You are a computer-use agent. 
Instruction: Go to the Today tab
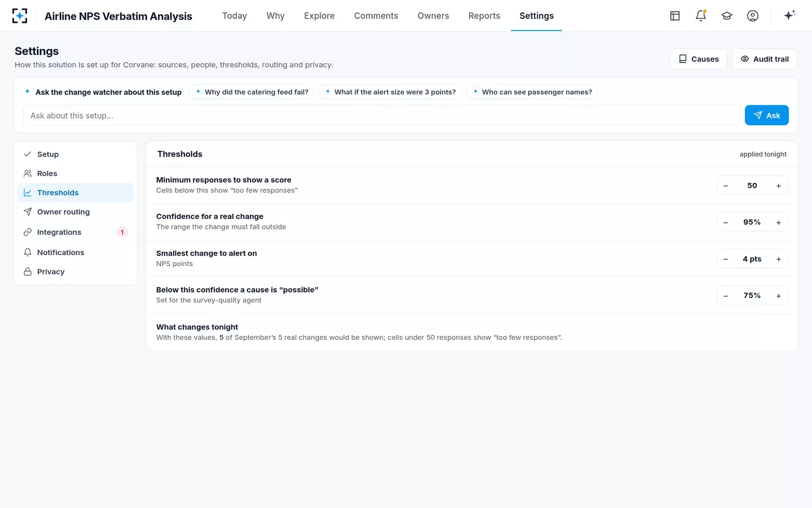(x=235, y=16)
